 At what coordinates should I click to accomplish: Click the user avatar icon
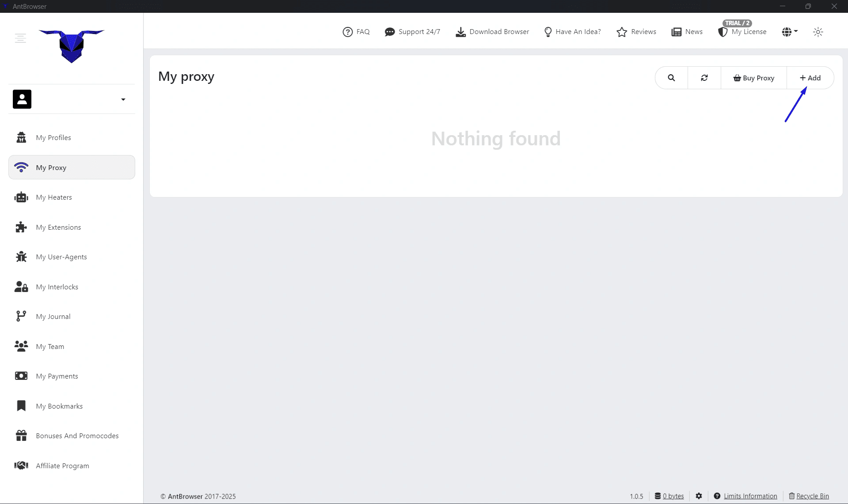[22, 99]
